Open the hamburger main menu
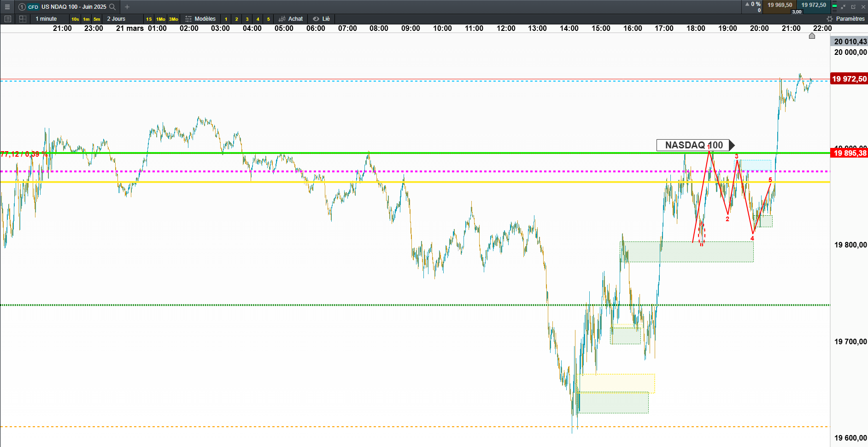 click(x=7, y=7)
